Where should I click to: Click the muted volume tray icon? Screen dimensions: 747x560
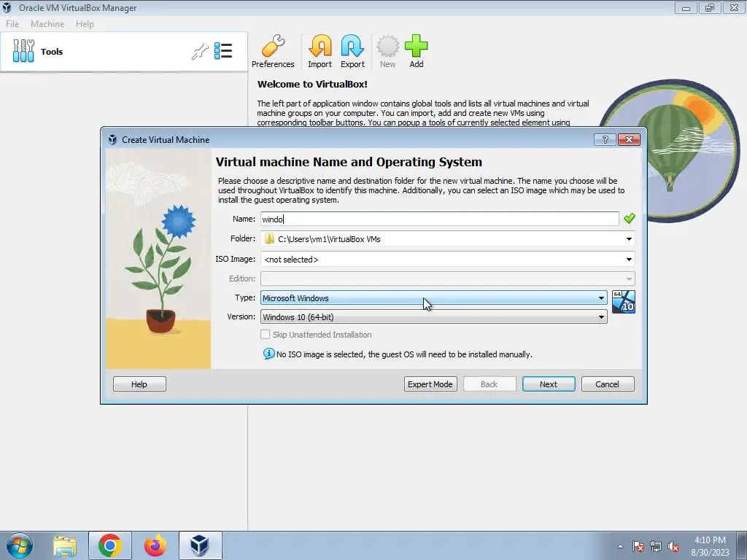click(x=673, y=546)
